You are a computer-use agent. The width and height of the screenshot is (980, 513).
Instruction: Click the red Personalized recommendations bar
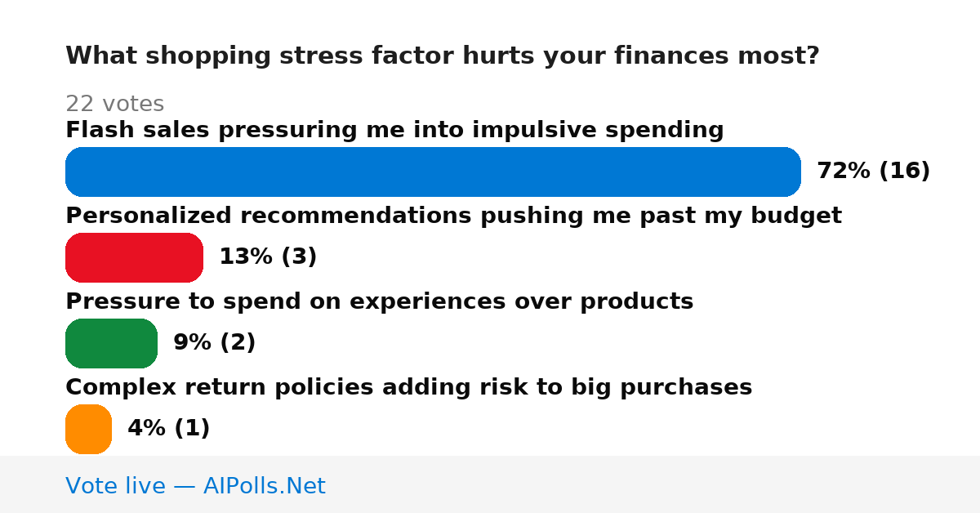[134, 257]
